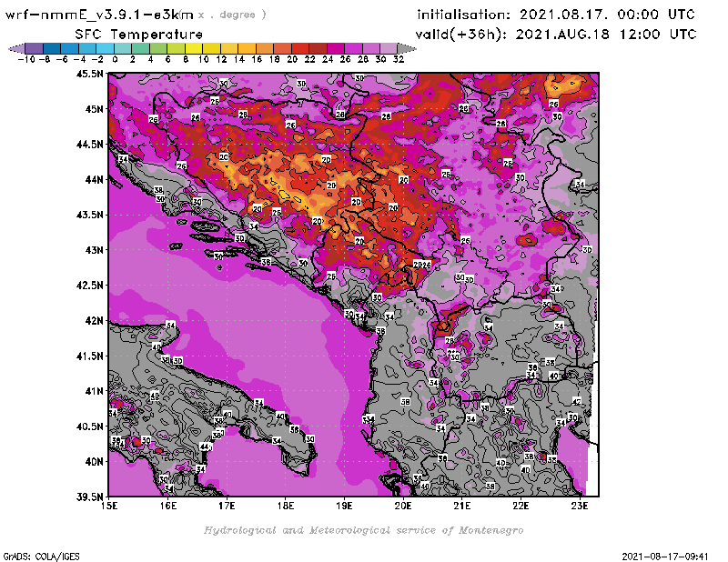The width and height of the screenshot is (728, 562).
Task: Click the '2021-08-17-09:41' timestamp
Action: pos(665,557)
